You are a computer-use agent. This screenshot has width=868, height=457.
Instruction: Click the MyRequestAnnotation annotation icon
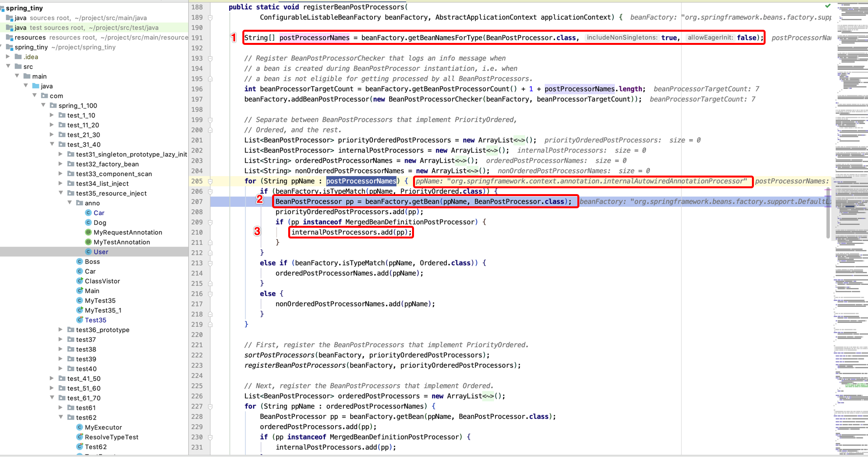tap(88, 232)
